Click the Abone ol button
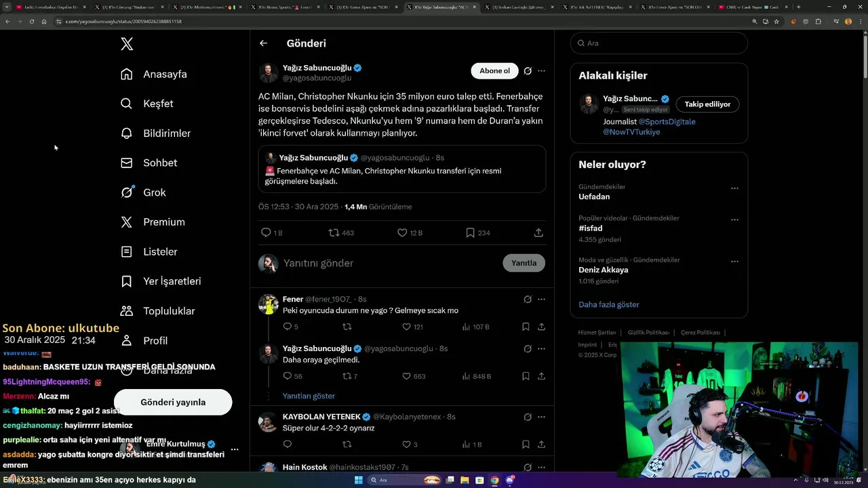Image resolution: width=868 pixels, height=488 pixels. (x=494, y=70)
